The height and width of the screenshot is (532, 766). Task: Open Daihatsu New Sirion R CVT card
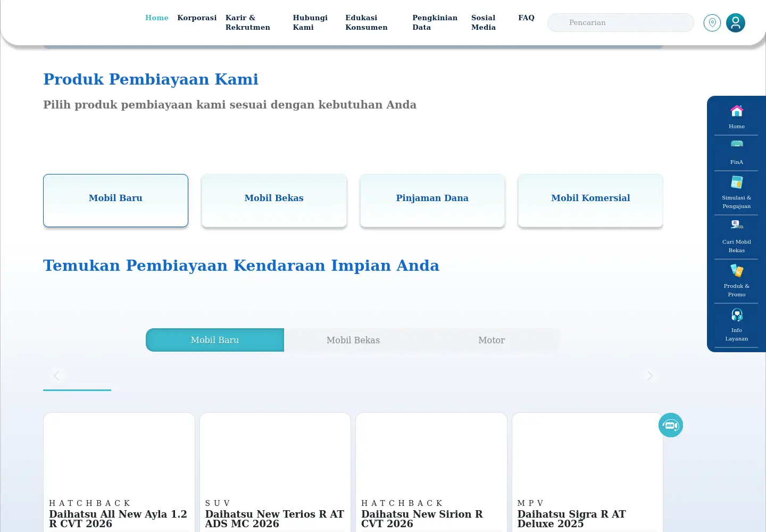pos(431,472)
